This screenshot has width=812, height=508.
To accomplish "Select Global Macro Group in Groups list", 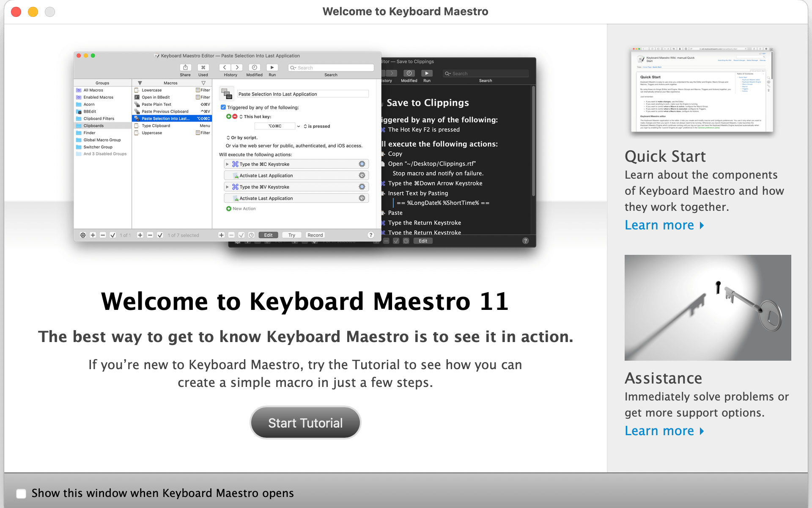I will tap(102, 140).
